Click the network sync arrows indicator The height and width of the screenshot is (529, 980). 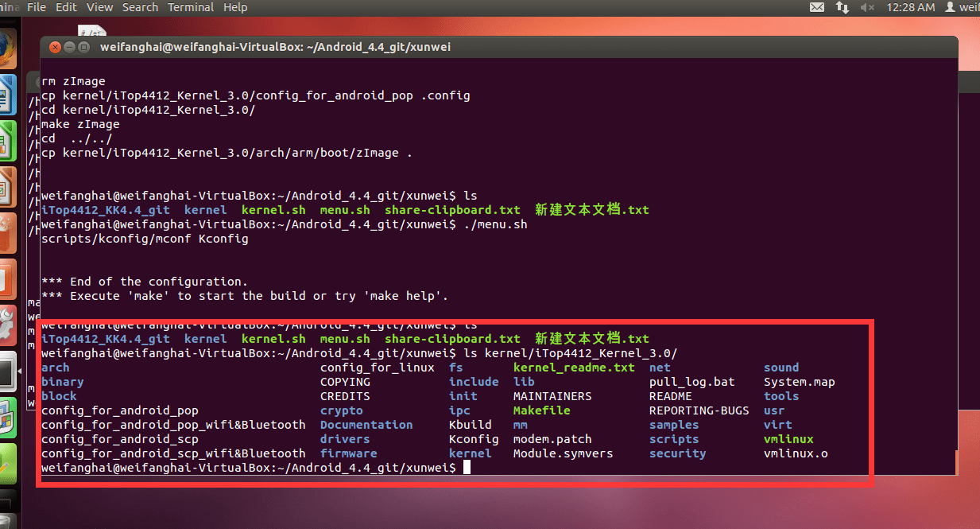841,7
